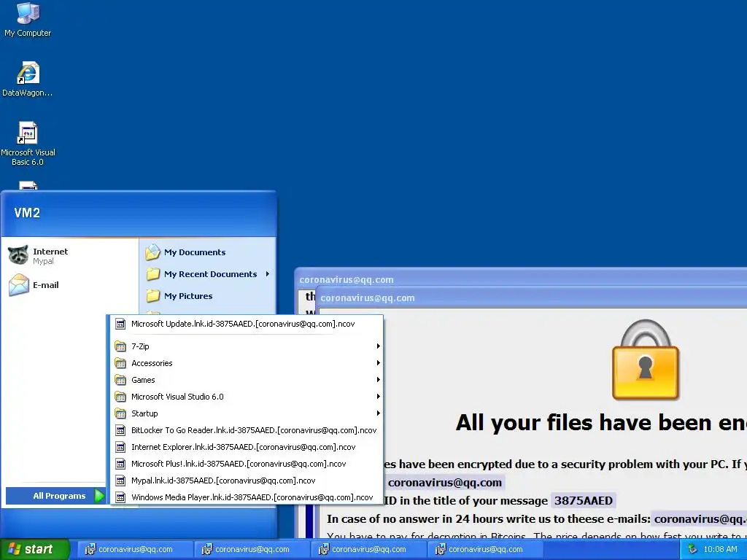Click the Games program folder icon
Viewport: 747px width, 560px height.
click(120, 379)
